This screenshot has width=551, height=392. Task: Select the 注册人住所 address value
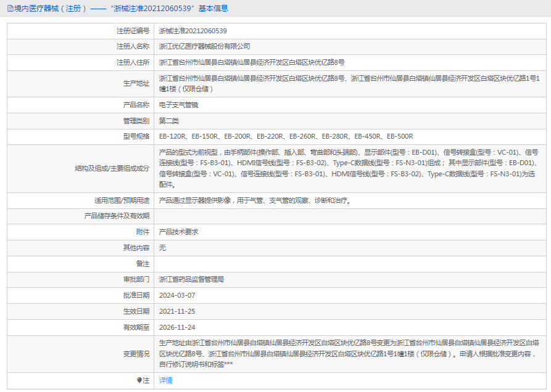pos(252,62)
